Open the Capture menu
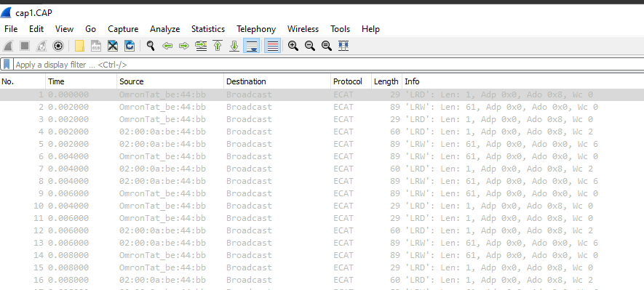 tap(123, 29)
